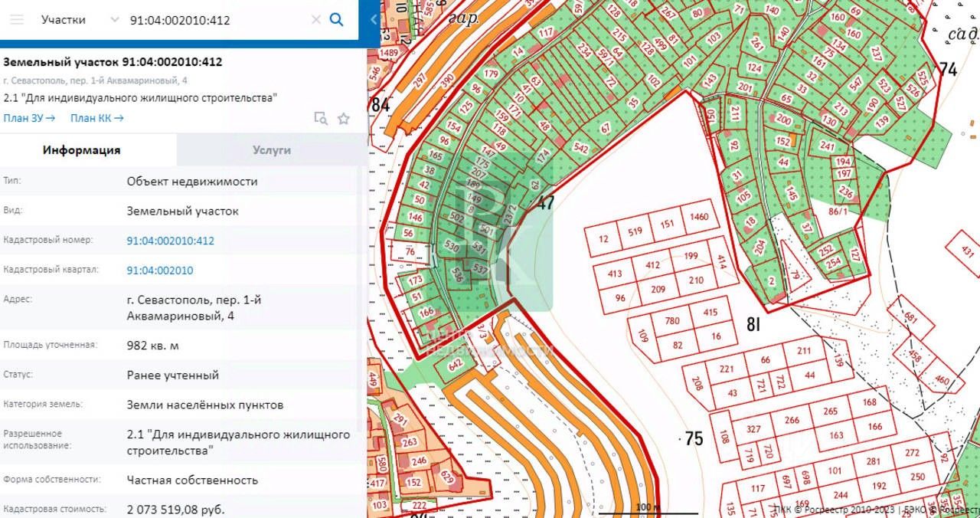Select parcel 1460 on the map
Viewport: 980px width, 518px height.
tap(698, 218)
